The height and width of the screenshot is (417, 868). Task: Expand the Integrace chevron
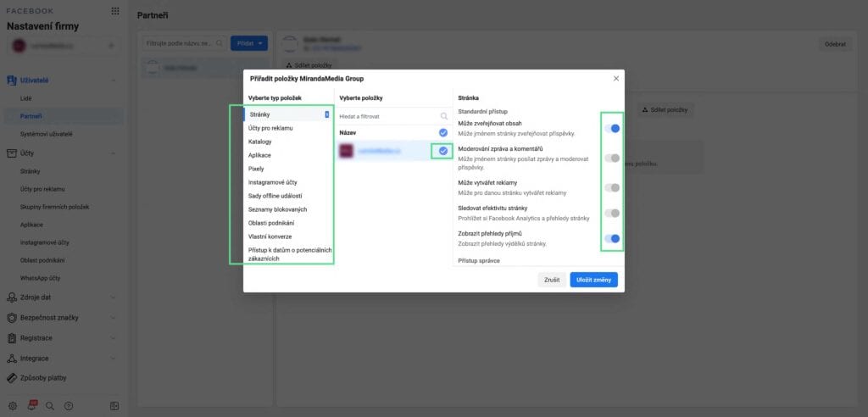114,359
